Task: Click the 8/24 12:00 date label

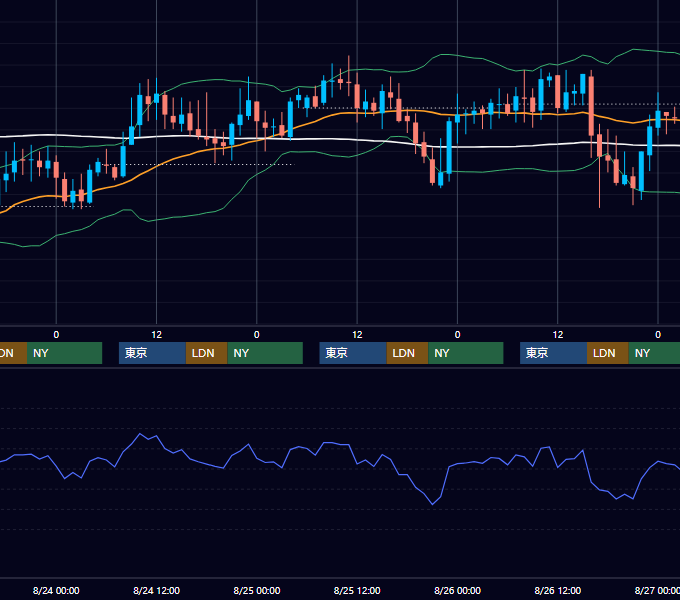Action: point(157,590)
